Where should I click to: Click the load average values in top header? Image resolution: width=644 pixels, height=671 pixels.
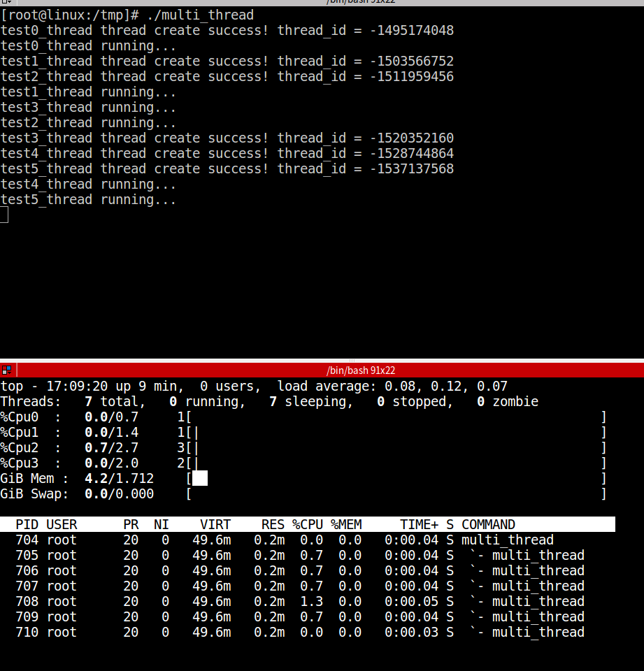coord(461,386)
